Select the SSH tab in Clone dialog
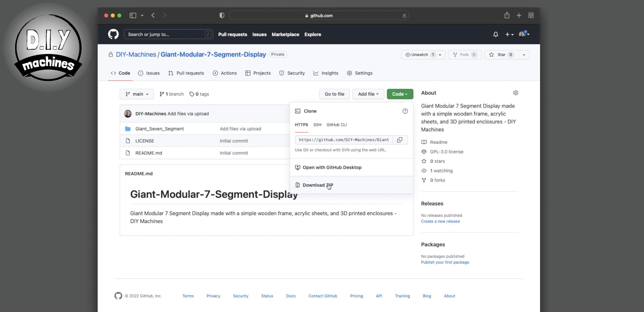Screen dimensions: 644x312 point(317,124)
